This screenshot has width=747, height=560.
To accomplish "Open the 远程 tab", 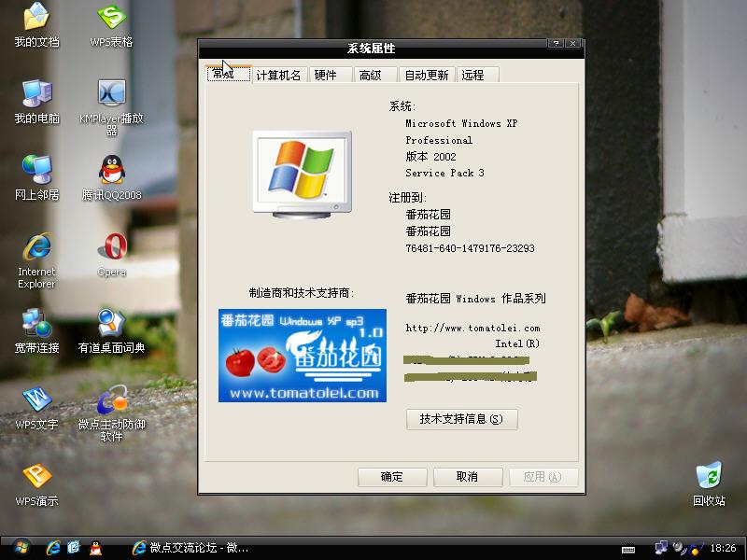I will pos(478,75).
